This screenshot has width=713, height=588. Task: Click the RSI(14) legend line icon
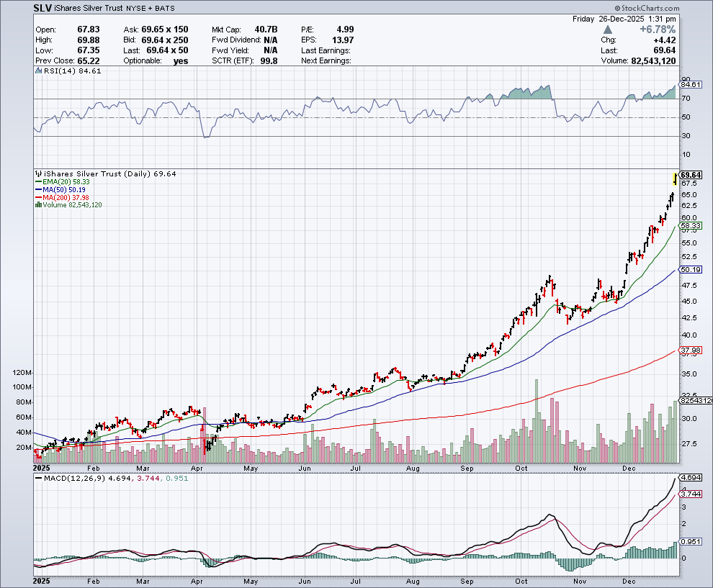(39, 71)
